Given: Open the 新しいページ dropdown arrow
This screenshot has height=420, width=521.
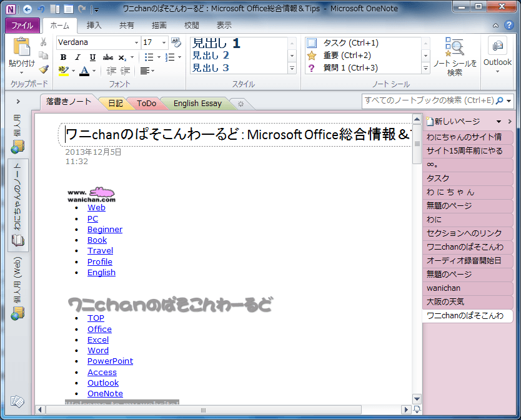Looking at the screenshot, I should click(x=499, y=122).
